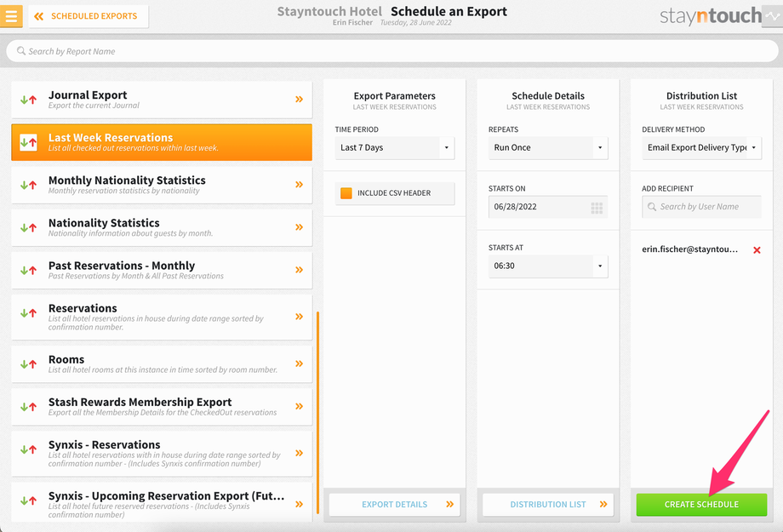Click Stash Rewards Membership Export arrows icon
Viewport: 783px width, 532px height.
pos(28,407)
